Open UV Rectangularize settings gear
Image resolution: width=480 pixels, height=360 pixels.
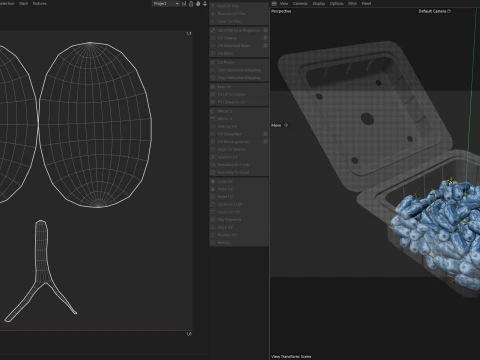265,142
